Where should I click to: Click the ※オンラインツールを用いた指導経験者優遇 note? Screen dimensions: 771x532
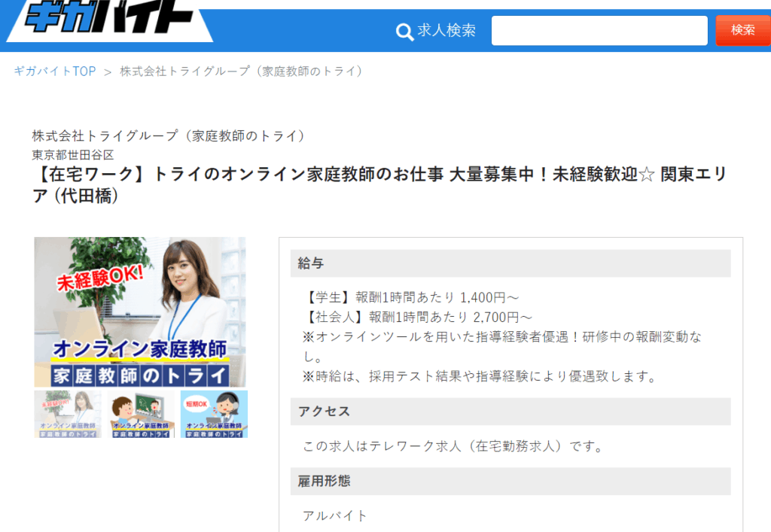pos(502,347)
